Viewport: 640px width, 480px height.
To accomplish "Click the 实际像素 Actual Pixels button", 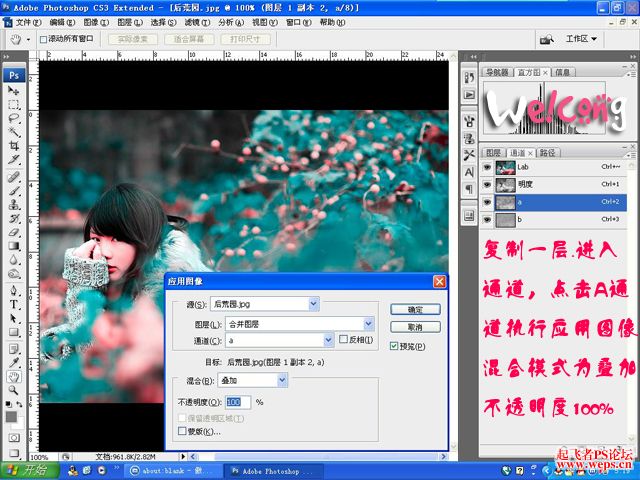I will click(133, 39).
